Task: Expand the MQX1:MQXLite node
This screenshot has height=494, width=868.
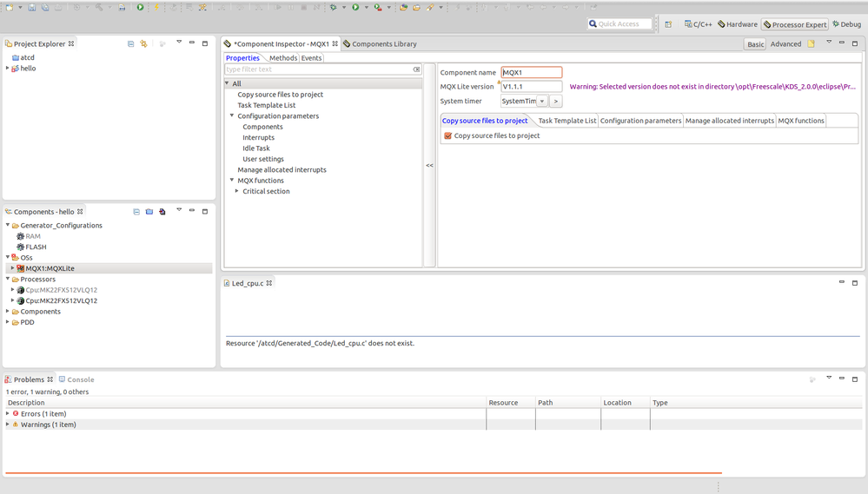Action: 13,267
